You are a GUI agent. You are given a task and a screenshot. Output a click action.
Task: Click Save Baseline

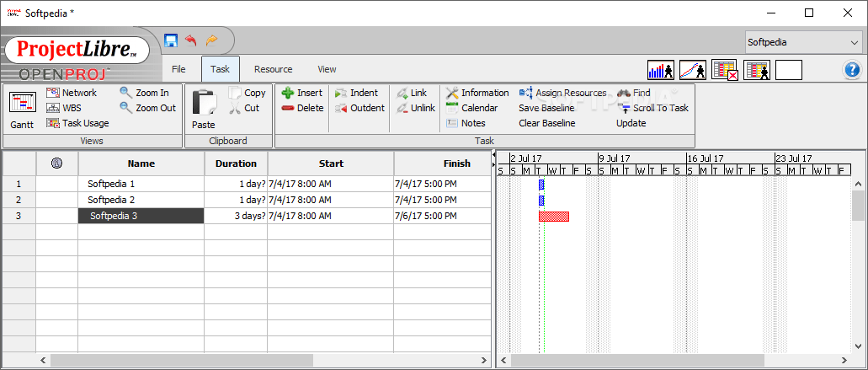click(547, 108)
